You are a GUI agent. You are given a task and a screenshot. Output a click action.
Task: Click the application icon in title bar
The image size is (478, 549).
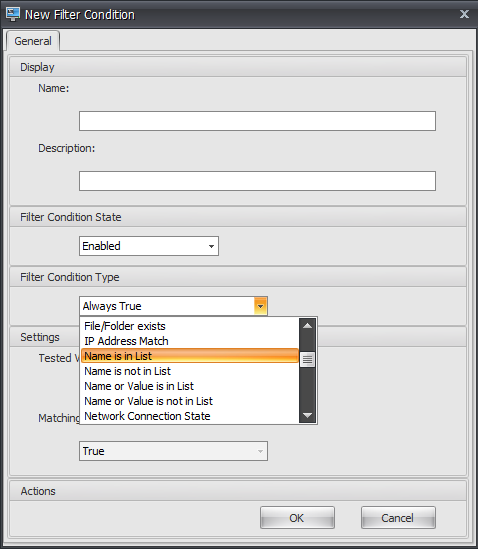(x=13, y=14)
